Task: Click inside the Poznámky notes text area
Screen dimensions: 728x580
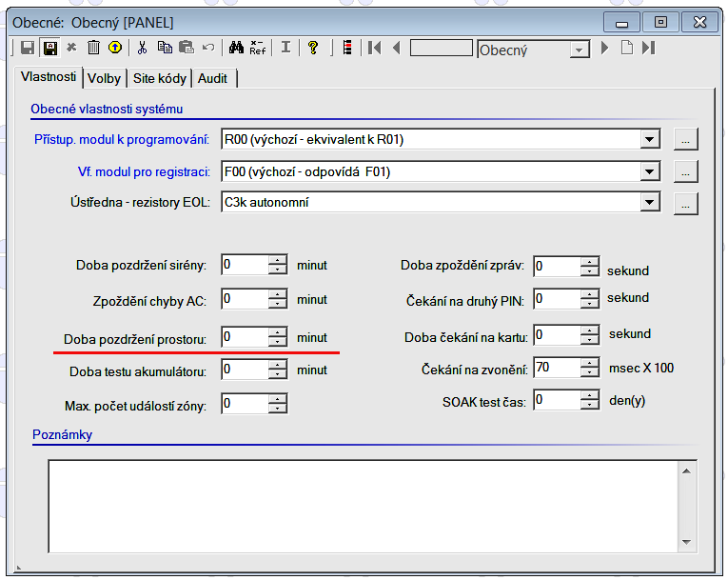Action: point(362,505)
